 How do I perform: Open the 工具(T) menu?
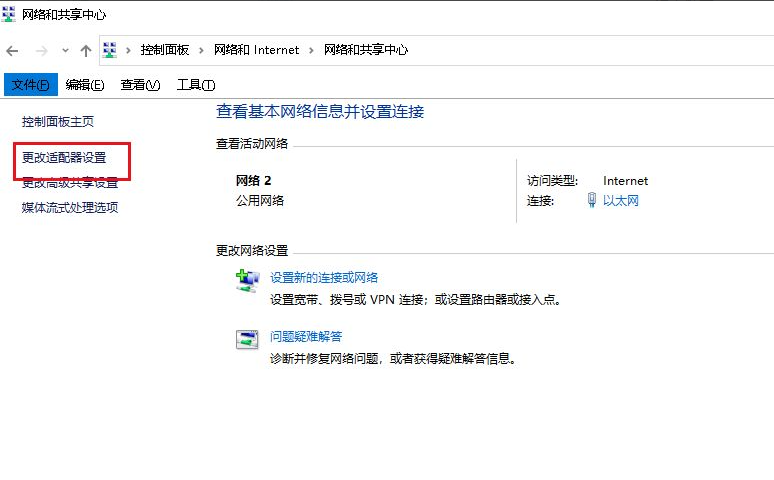point(196,85)
